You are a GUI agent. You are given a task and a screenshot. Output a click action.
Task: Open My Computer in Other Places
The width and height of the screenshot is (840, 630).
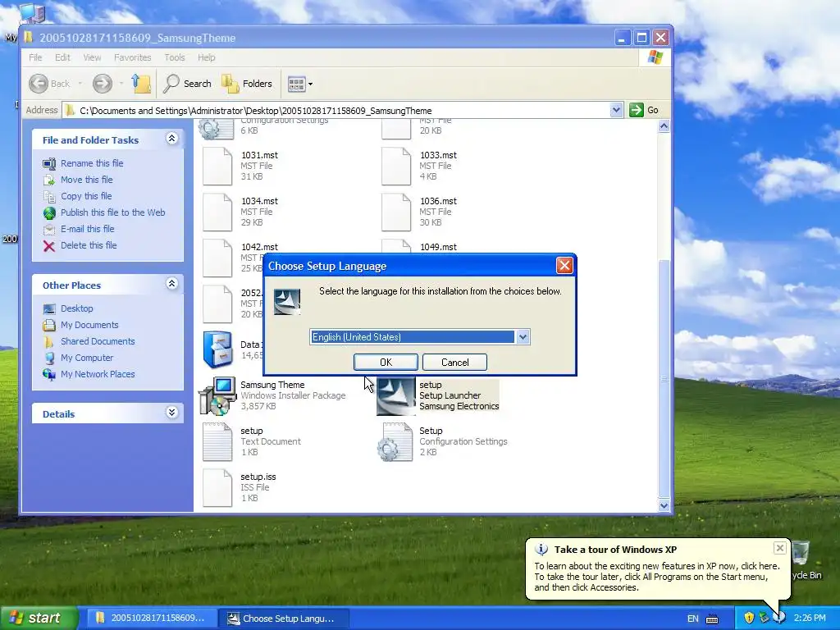(87, 358)
